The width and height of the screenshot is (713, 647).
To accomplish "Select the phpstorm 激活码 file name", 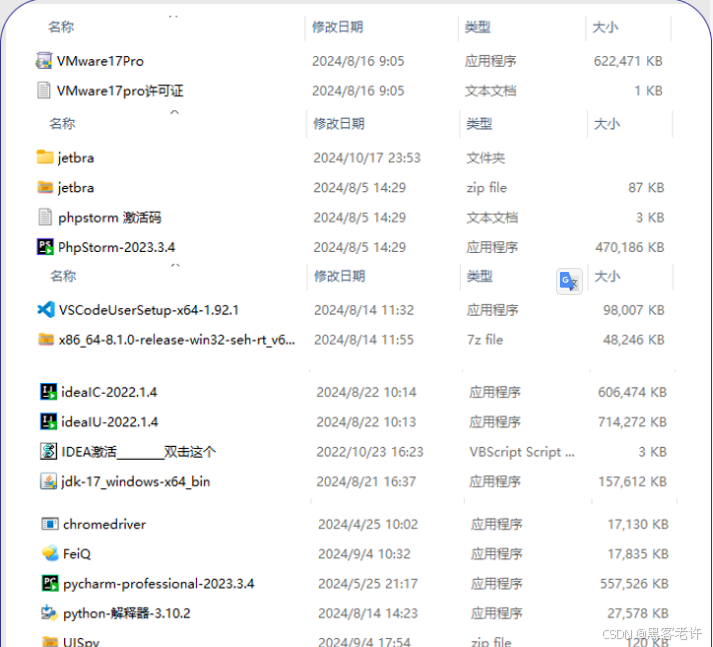I will pyautogui.click(x=110, y=218).
